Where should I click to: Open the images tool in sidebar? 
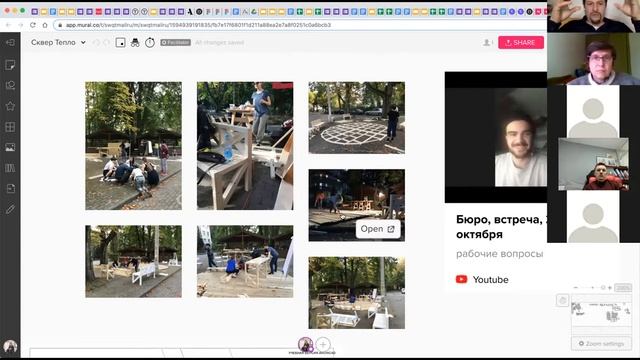coord(10,147)
